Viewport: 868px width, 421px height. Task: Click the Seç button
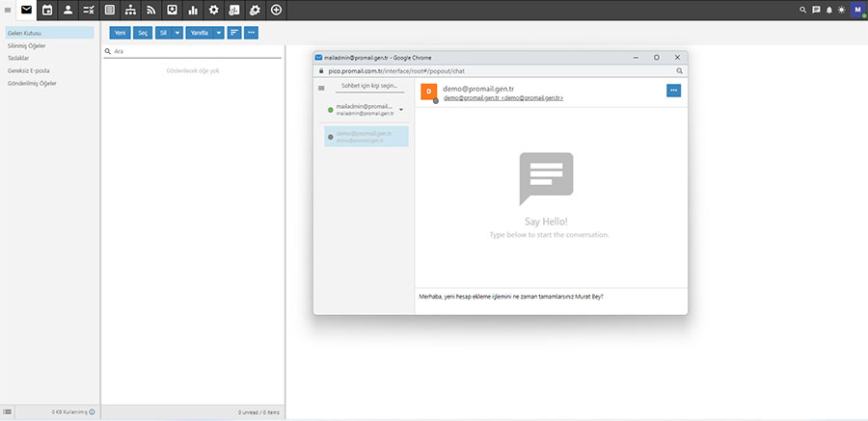pyautogui.click(x=143, y=33)
